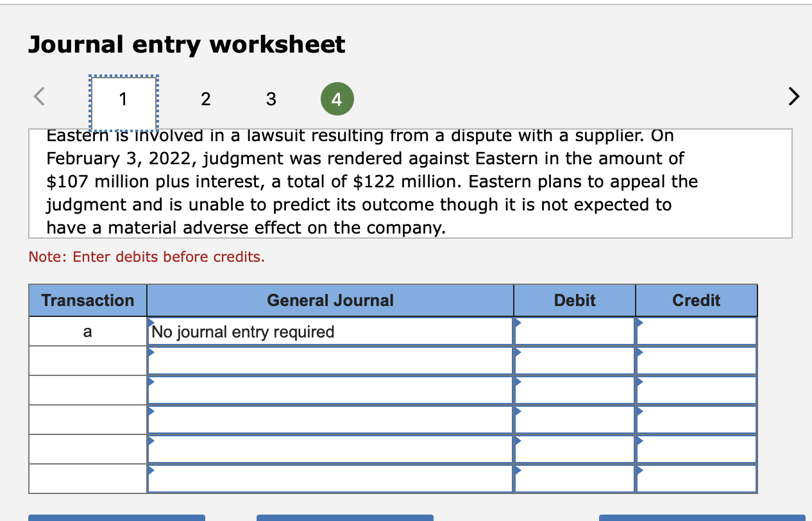
Task: Select the Transaction column header
Action: (88, 300)
